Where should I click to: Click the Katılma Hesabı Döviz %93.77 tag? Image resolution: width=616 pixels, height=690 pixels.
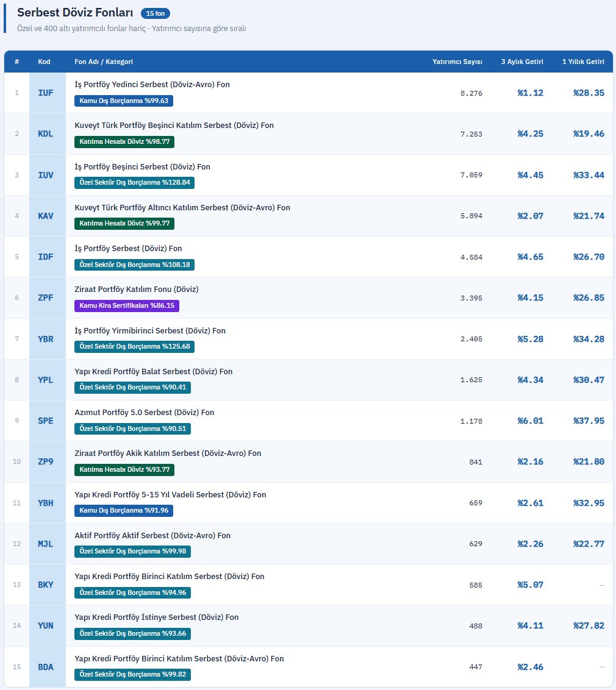pyautogui.click(x=124, y=469)
